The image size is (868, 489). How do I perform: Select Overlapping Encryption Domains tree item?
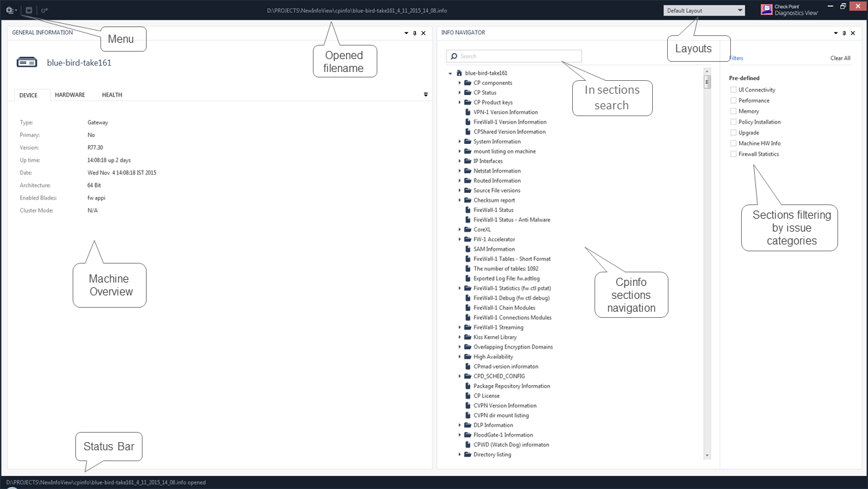tap(513, 347)
